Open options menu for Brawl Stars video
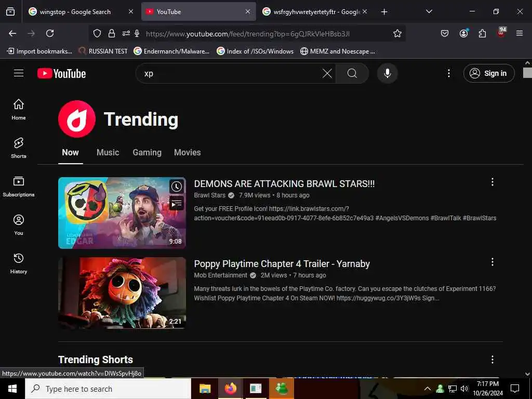Viewport: 532px width, 399px height. click(493, 182)
